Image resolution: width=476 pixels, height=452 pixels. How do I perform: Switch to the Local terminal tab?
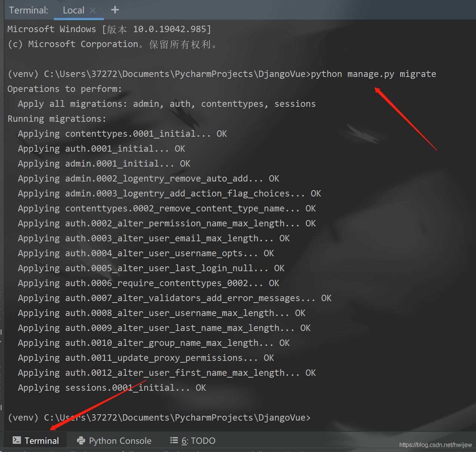[73, 10]
